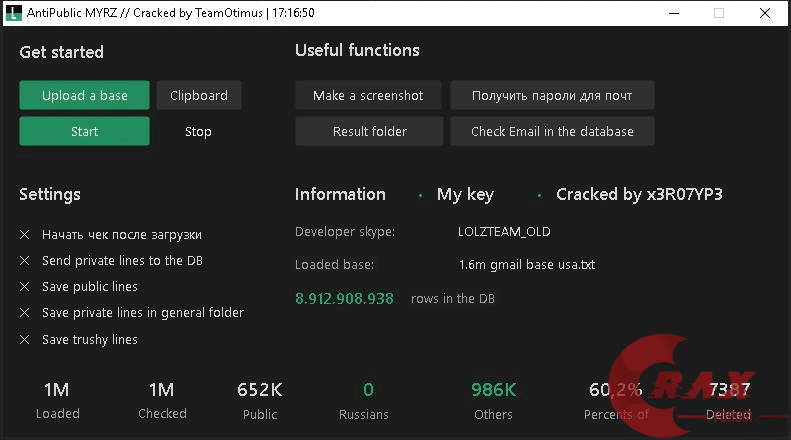791x440 pixels.
Task: Click Check Email in the database
Action: (x=552, y=131)
